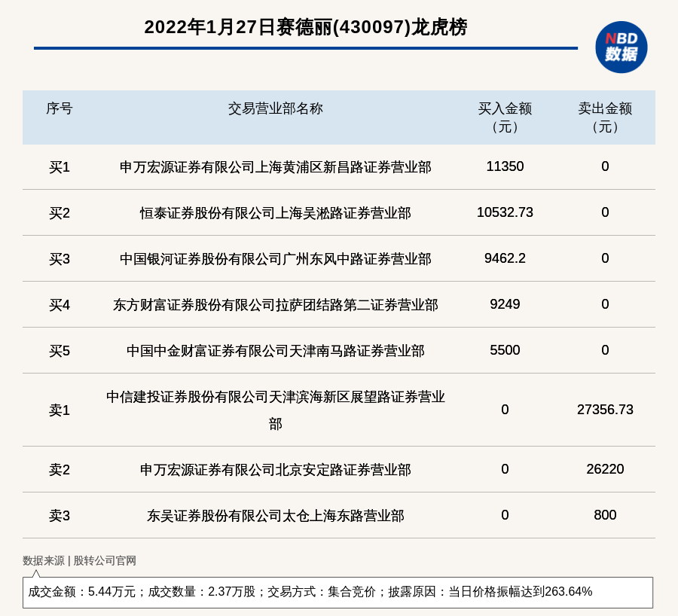The width and height of the screenshot is (678, 616).
Task: Open 东吴证券太仓上海东路营业部 entry
Action: tap(275, 516)
